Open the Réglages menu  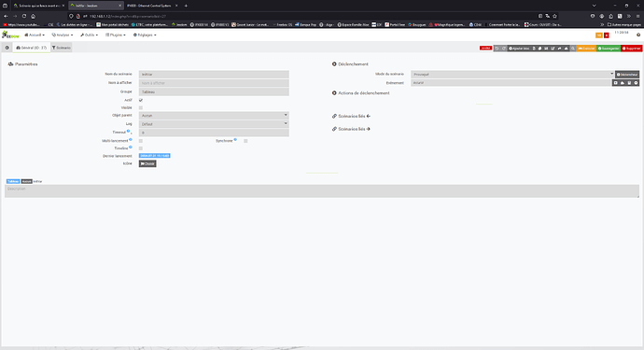pos(145,35)
